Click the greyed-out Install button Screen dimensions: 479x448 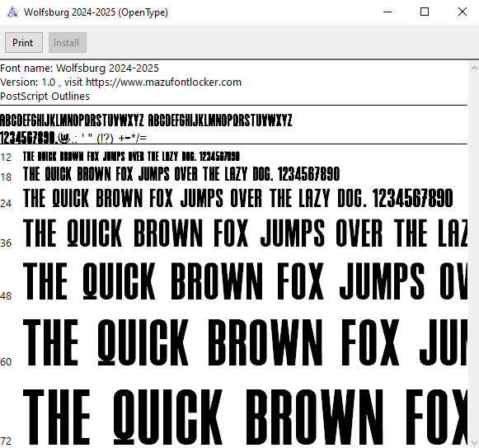click(x=68, y=43)
